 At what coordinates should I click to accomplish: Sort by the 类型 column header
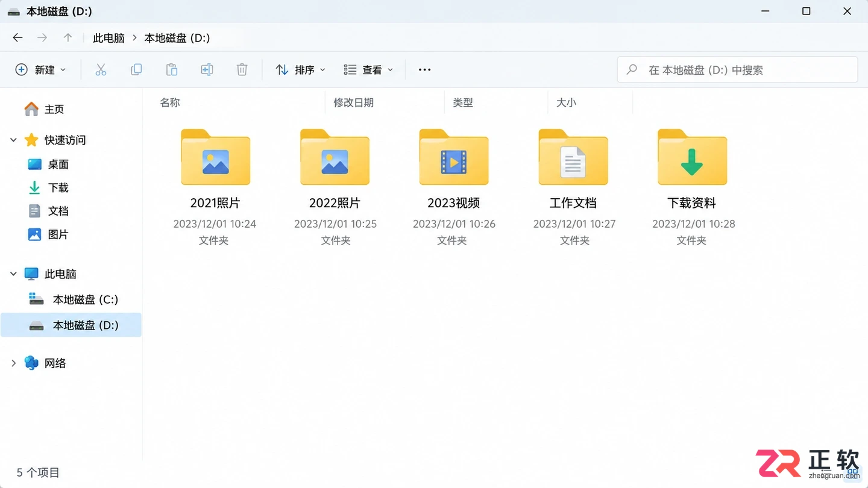tap(463, 102)
